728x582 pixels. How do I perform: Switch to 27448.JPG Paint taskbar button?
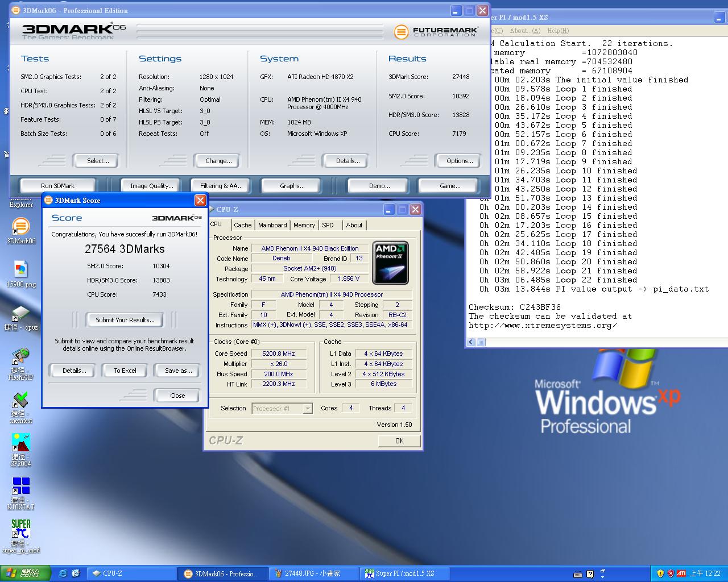[x=313, y=573]
